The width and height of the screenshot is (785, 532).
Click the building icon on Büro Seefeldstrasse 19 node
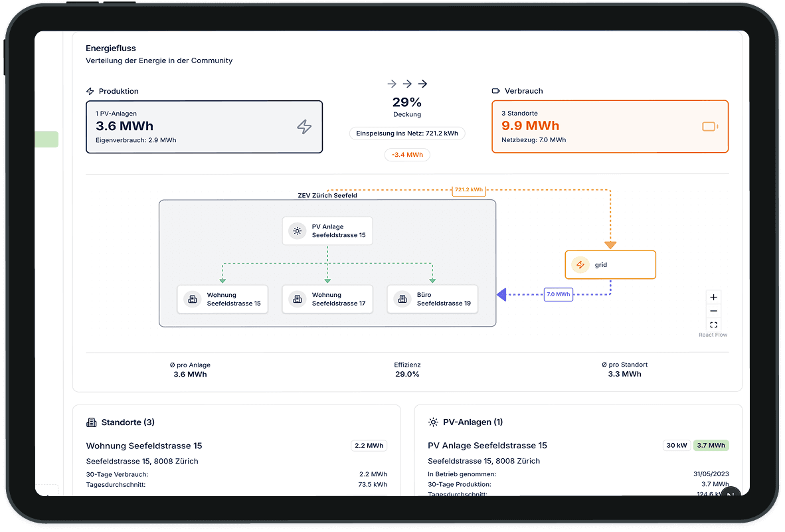point(402,299)
